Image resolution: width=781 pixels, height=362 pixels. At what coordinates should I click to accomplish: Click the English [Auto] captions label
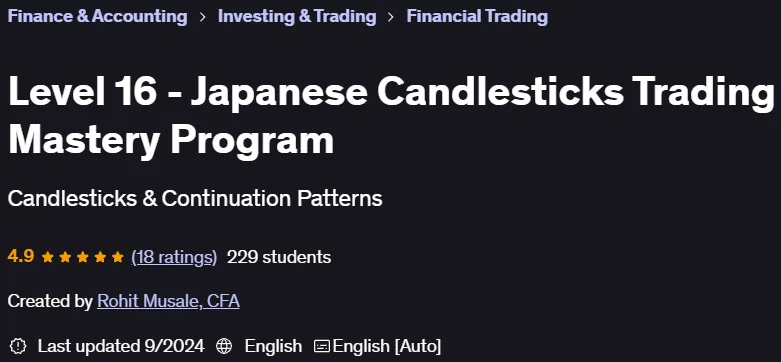387,346
